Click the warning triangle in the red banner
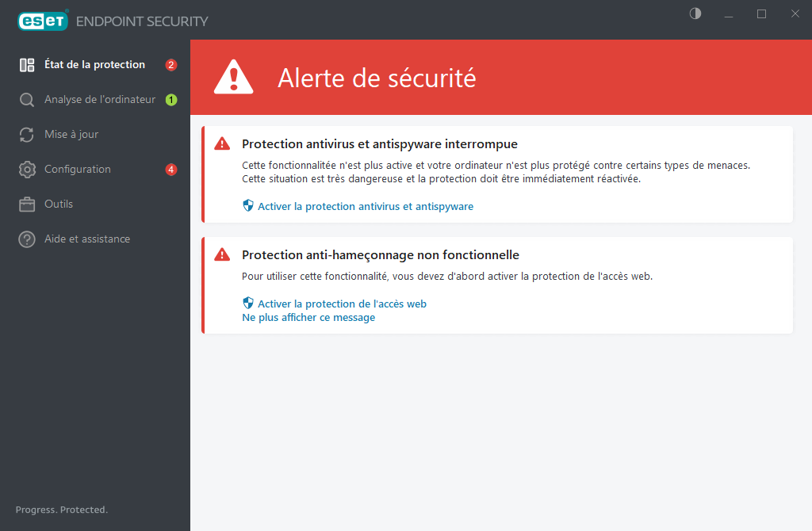 coord(233,76)
